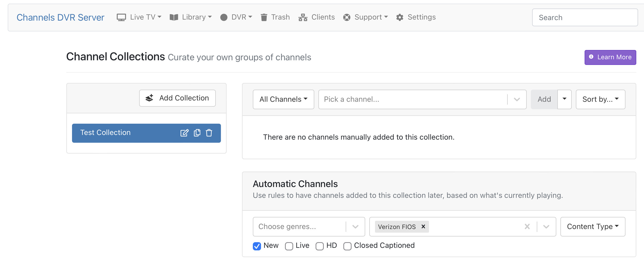Click the trash icon on Test Collection
The image size is (644, 262).
pos(209,133)
